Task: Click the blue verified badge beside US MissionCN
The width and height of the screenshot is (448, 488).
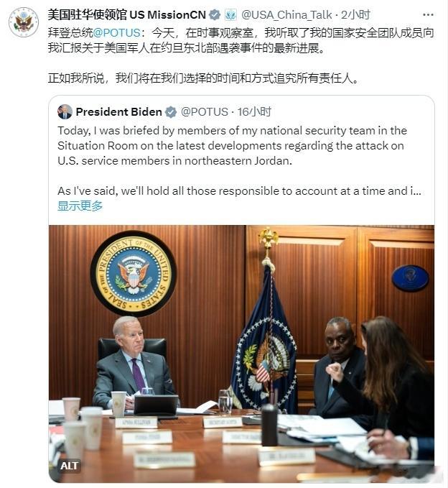Action: tap(215, 15)
